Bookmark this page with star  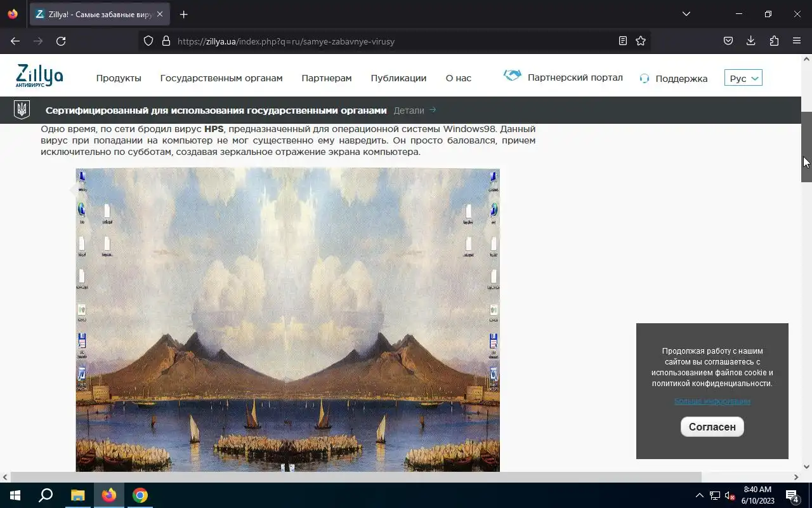[x=641, y=41]
